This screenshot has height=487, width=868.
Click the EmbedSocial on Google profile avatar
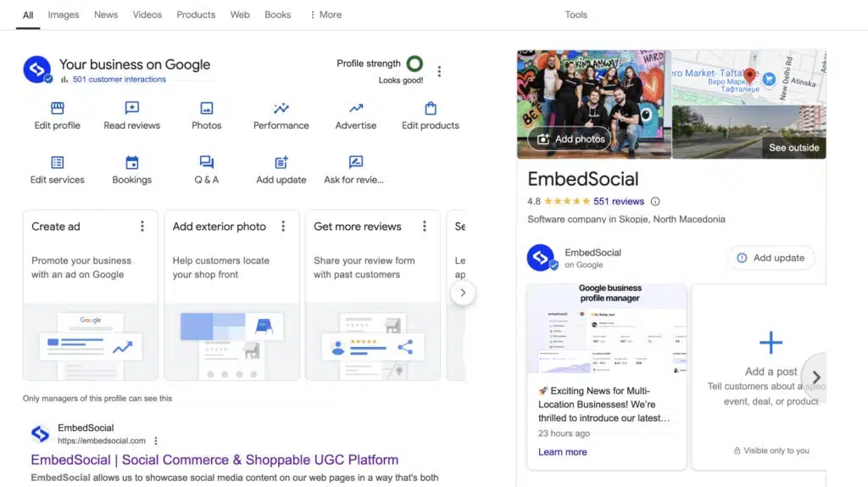pos(542,258)
